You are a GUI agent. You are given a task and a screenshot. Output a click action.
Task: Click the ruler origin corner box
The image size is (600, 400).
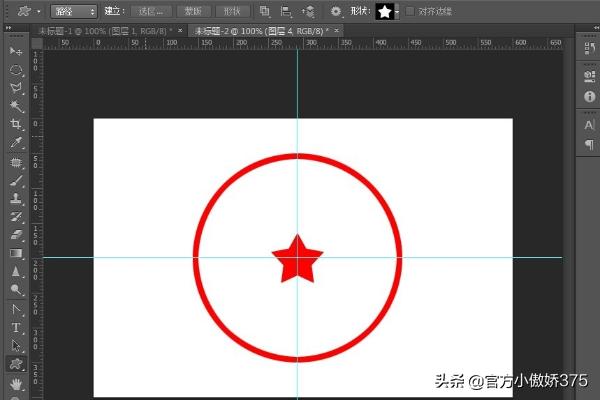(37, 43)
